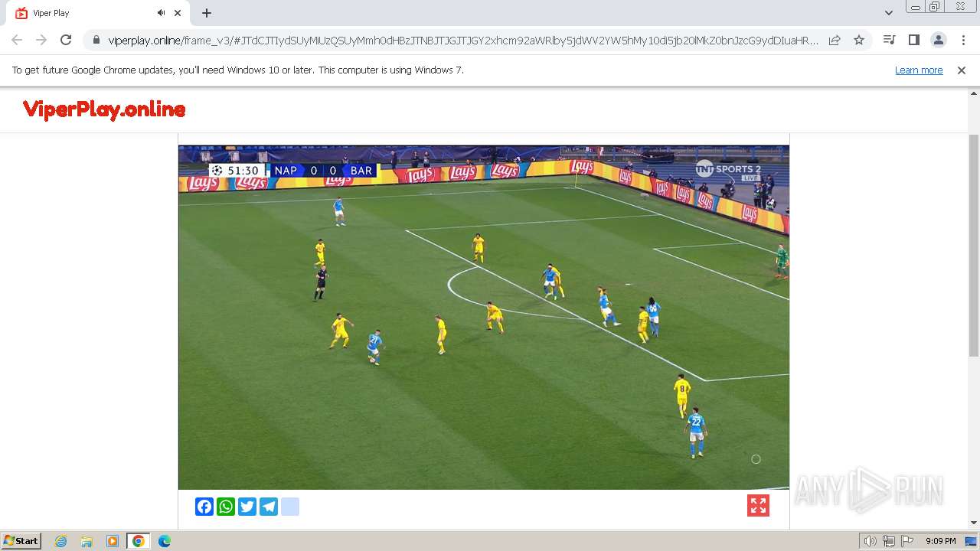Open the system volume control
980x551 pixels.
(870, 541)
